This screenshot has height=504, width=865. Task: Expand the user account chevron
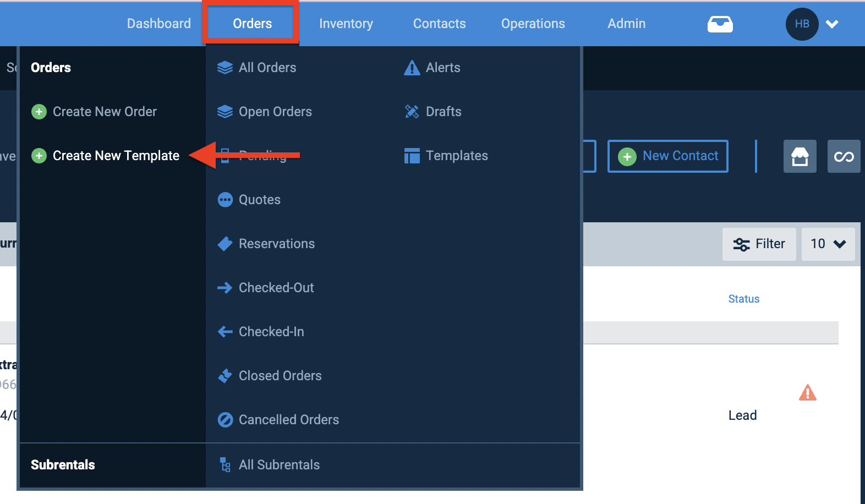[x=832, y=24]
